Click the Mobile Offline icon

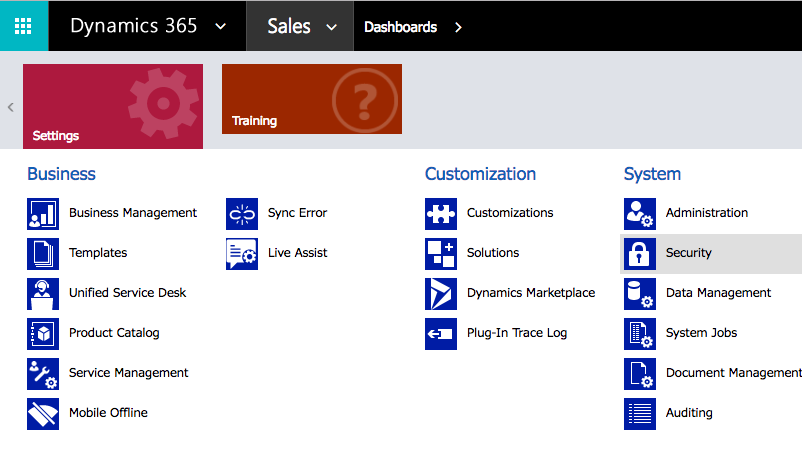coord(43,414)
